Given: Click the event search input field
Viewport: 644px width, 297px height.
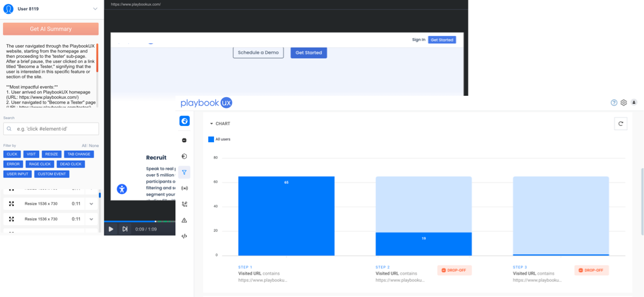Looking at the screenshot, I should click(51, 129).
